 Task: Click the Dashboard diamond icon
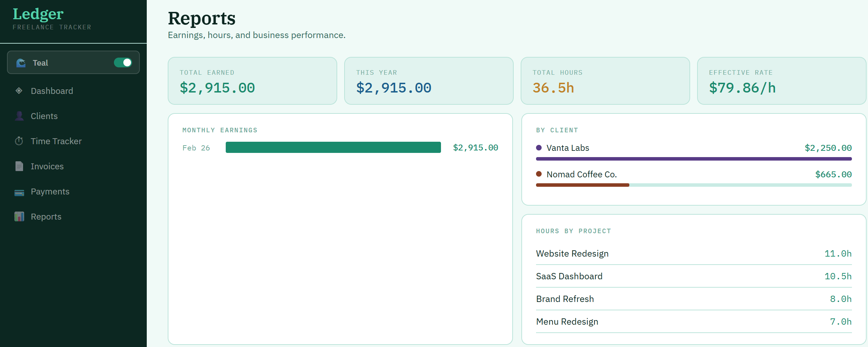coord(19,91)
